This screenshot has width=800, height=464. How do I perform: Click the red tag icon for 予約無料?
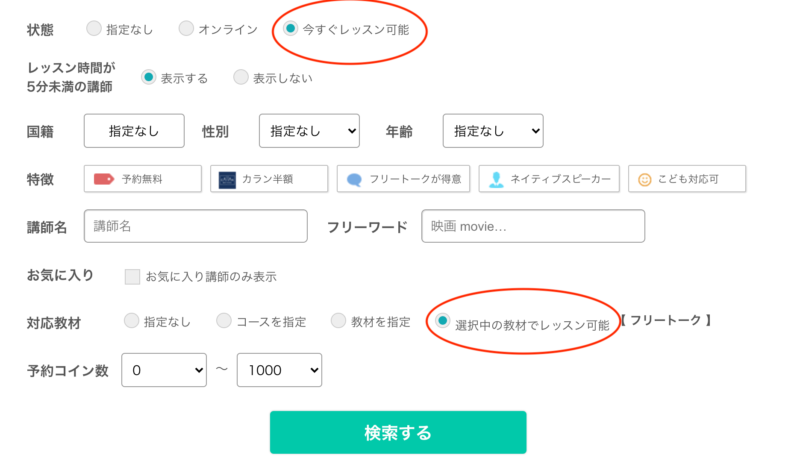[x=104, y=180]
